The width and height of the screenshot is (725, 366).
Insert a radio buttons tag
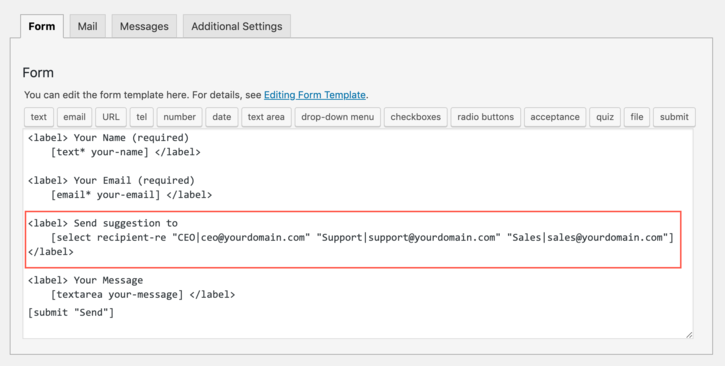pyautogui.click(x=485, y=117)
